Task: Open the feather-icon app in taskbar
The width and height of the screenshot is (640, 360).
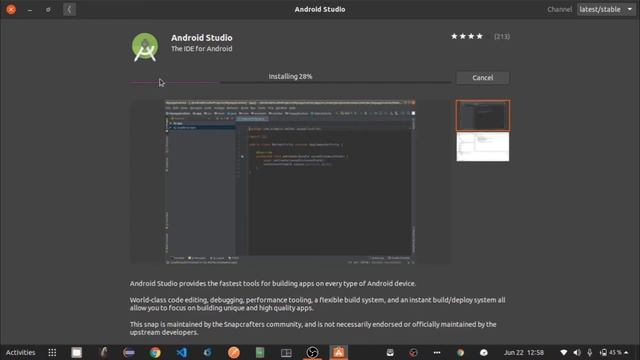Action: [103, 352]
